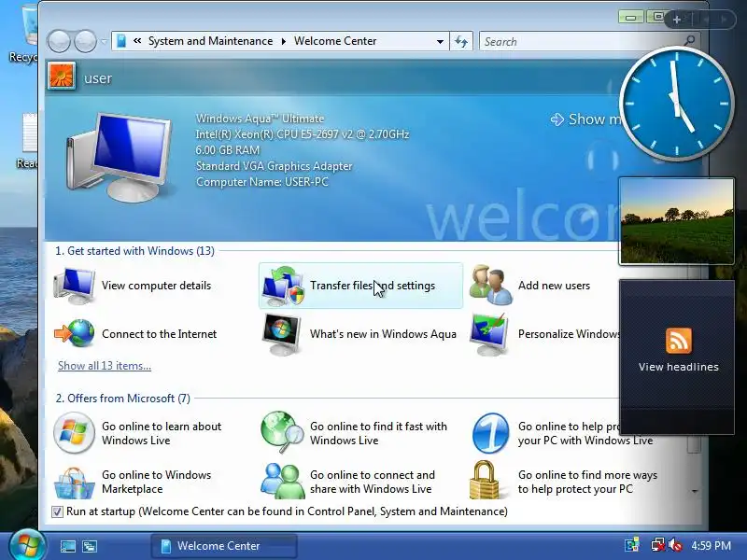The width and height of the screenshot is (747, 560).
Task: Select Welcome Center breadcrumb
Action: click(335, 41)
